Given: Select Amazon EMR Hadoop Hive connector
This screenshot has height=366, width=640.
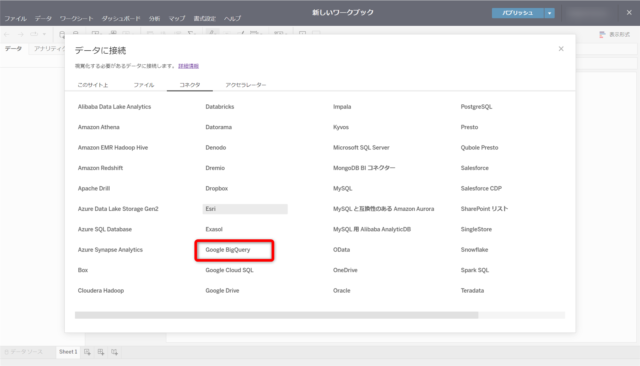Looking at the screenshot, I should [113, 148].
